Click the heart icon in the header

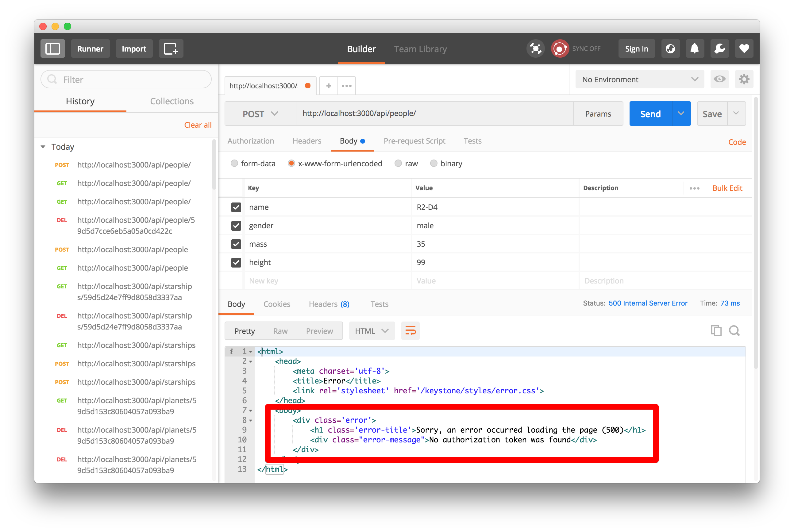[x=744, y=49]
